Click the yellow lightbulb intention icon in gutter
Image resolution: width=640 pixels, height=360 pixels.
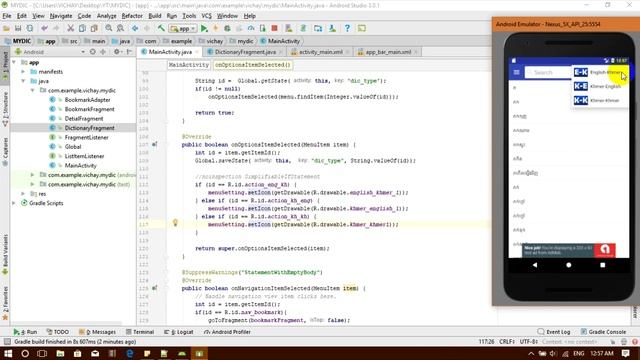click(175, 223)
